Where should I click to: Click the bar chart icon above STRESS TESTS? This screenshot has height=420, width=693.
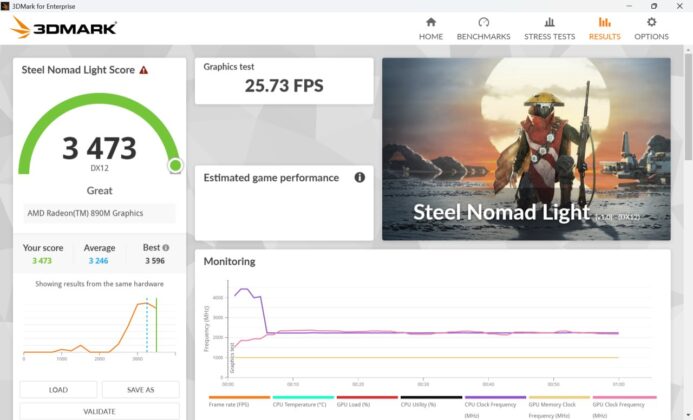coord(549,22)
